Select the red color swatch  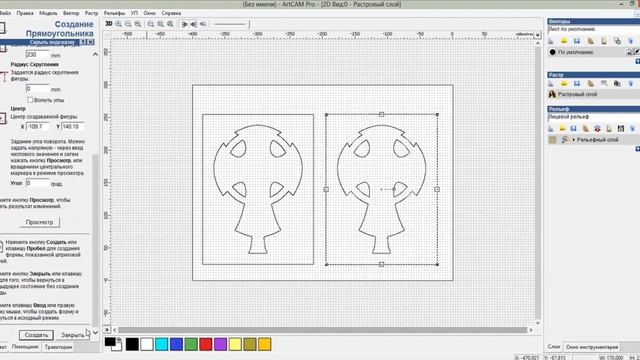click(206, 344)
